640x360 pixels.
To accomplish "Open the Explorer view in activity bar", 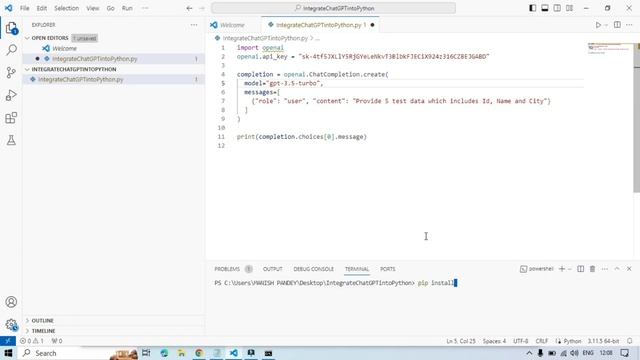I will [11, 28].
